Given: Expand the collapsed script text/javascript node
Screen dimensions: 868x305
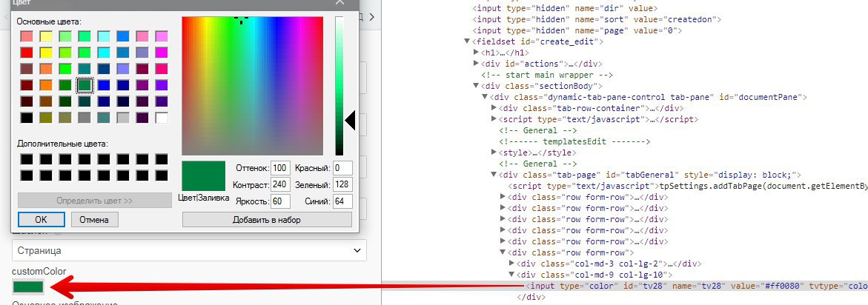Looking at the screenshot, I should click(x=494, y=118).
